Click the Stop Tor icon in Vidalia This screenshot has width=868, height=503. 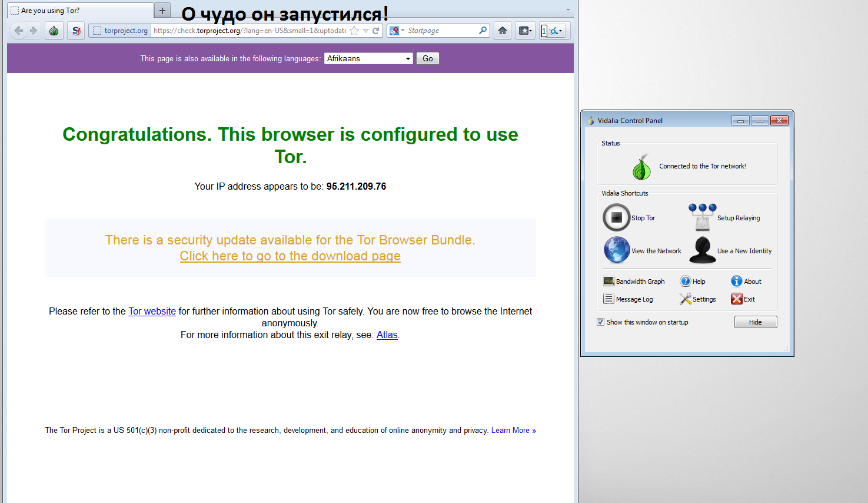617,217
